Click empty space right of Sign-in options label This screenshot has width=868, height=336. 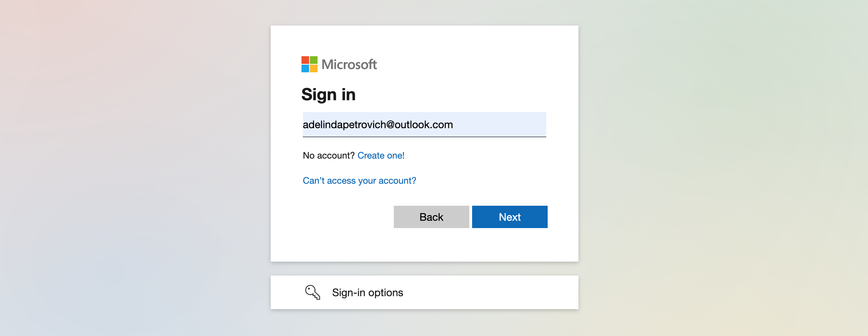click(x=490, y=292)
